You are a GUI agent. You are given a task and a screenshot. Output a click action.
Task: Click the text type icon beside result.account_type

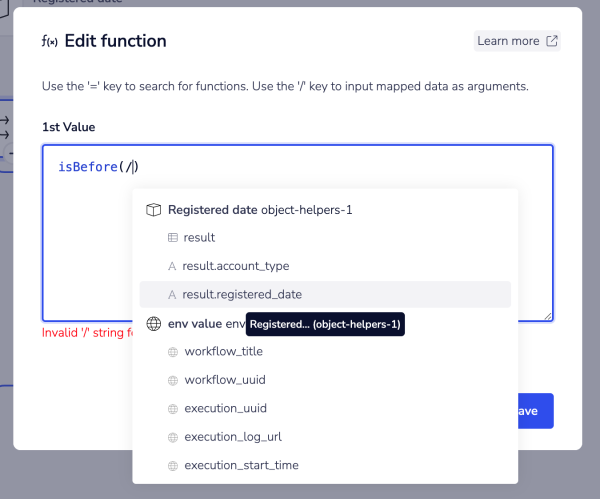172,266
